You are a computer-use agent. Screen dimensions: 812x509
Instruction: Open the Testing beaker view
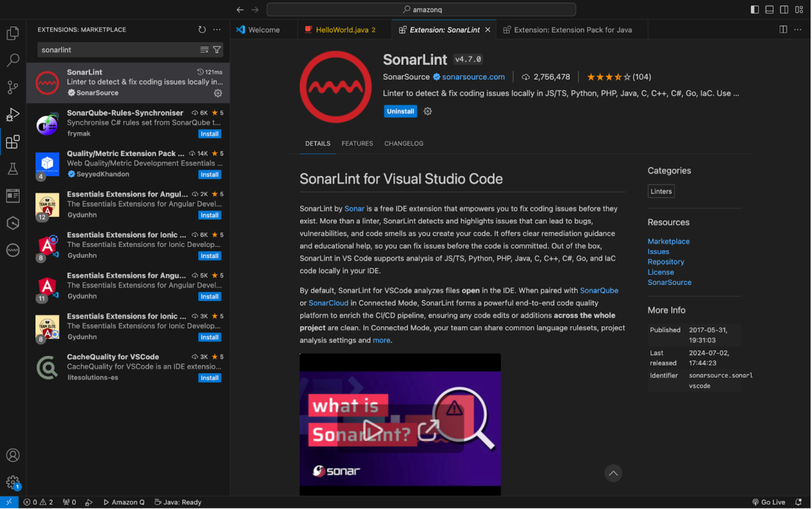(13, 169)
